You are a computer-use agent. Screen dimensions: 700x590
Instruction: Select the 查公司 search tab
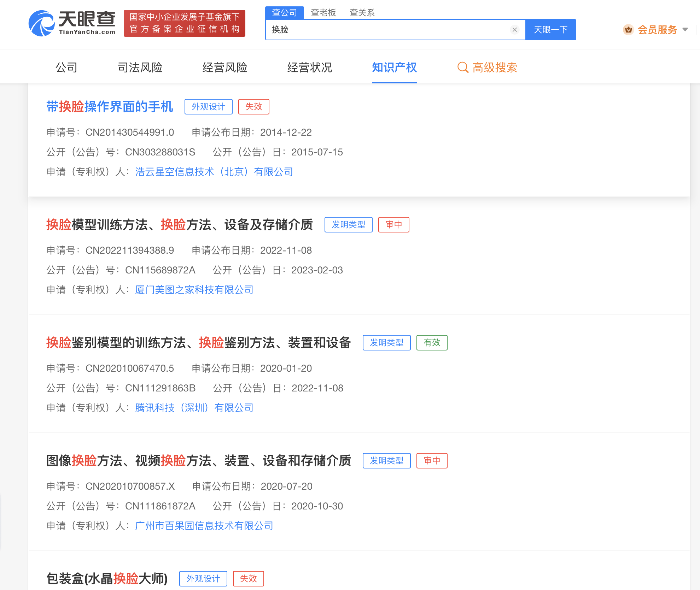pos(284,13)
